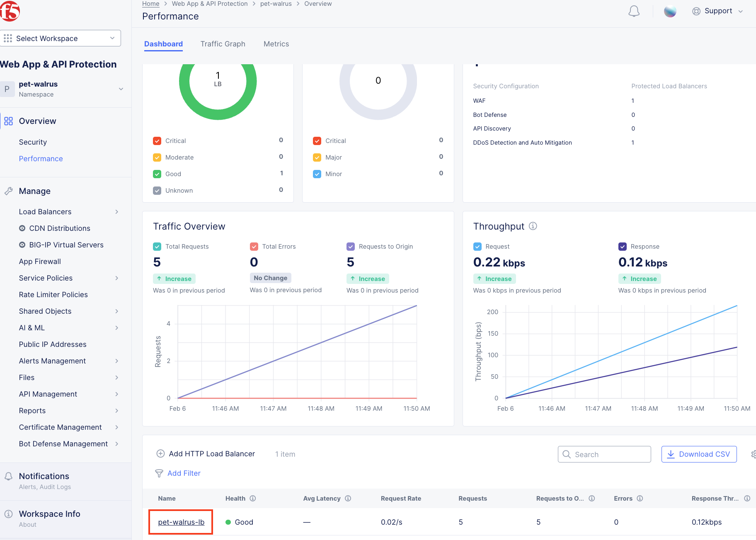This screenshot has height=540, width=756.
Task: Click the Add Filter funnel icon
Action: pos(159,473)
